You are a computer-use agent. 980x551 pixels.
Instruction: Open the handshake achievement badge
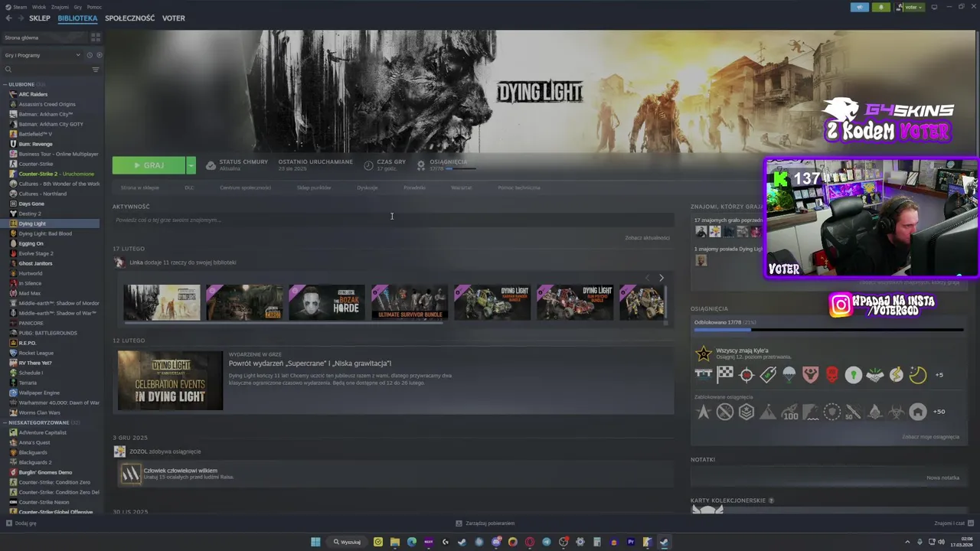coord(875,374)
